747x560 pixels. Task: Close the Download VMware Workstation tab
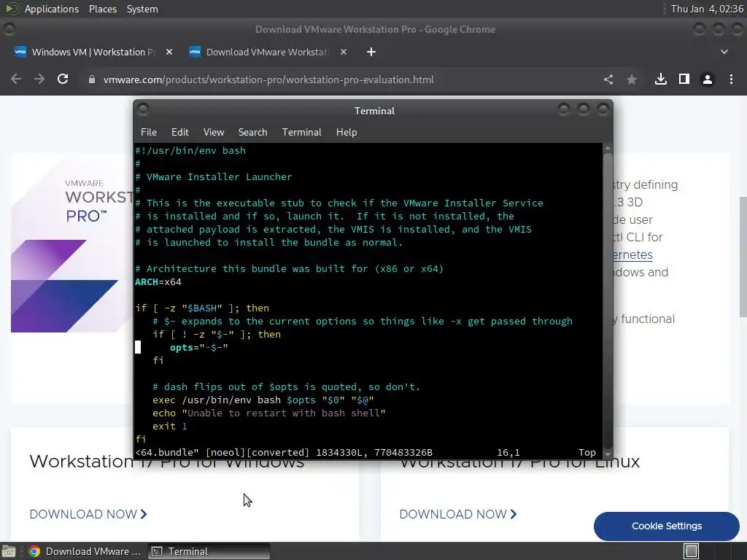(344, 52)
